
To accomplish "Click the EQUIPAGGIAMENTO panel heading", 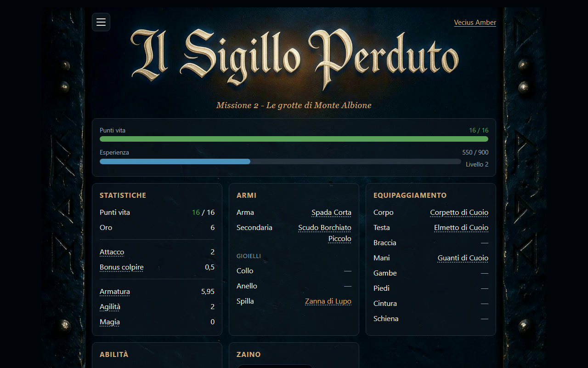I will [x=410, y=195].
